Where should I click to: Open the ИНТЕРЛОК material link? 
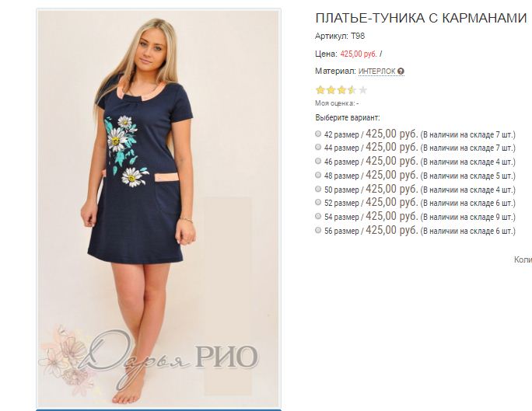376,71
